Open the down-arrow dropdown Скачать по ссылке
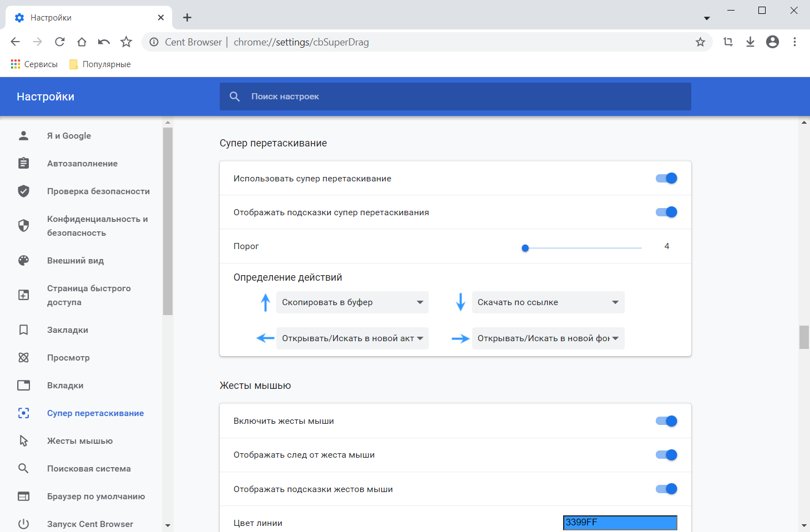810x532 pixels. (x=548, y=302)
